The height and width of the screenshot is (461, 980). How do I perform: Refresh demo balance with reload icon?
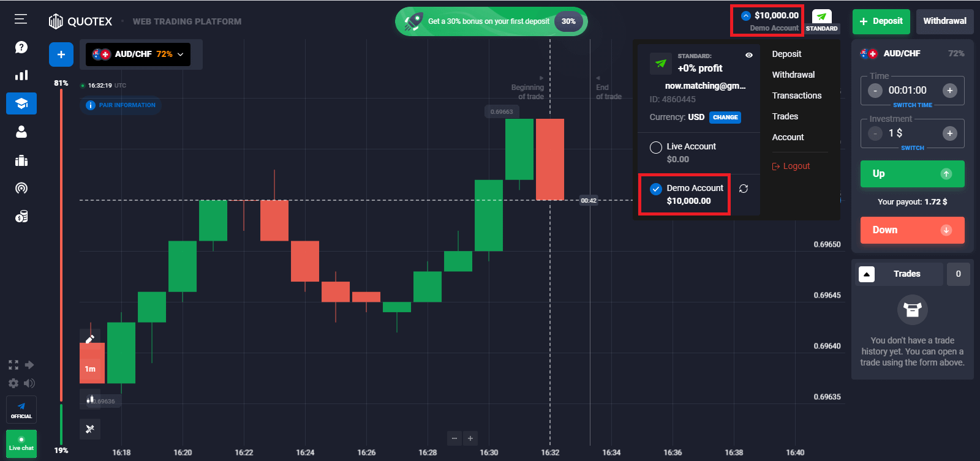click(744, 189)
